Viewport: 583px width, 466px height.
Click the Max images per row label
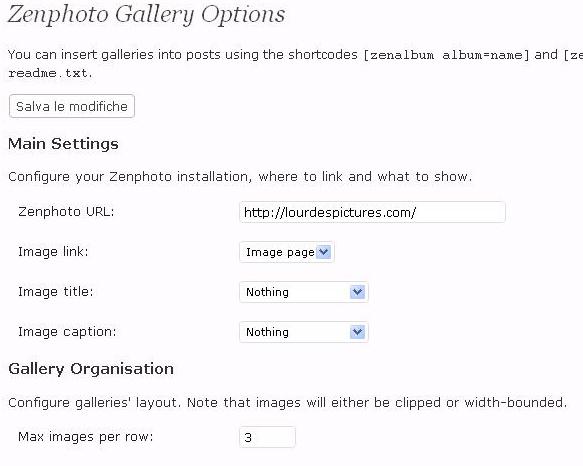[86, 437]
